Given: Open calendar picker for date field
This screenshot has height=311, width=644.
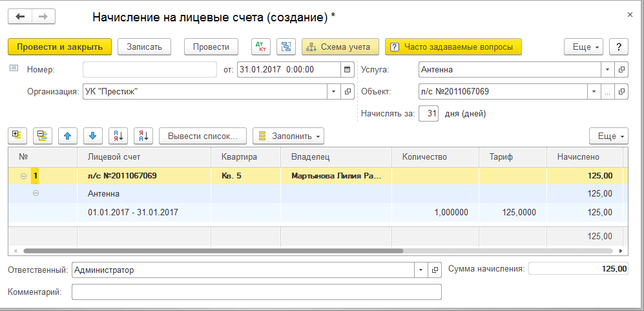Looking at the screenshot, I should [348, 70].
